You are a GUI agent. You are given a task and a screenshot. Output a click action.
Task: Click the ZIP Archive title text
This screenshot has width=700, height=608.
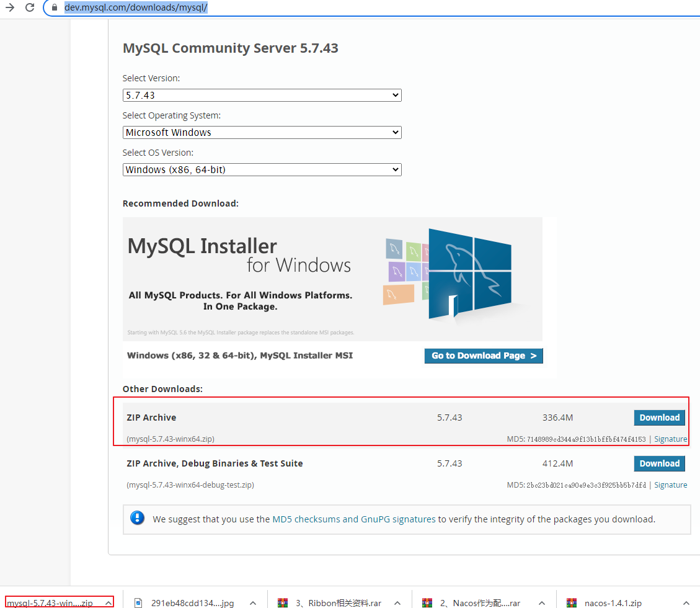(x=151, y=418)
